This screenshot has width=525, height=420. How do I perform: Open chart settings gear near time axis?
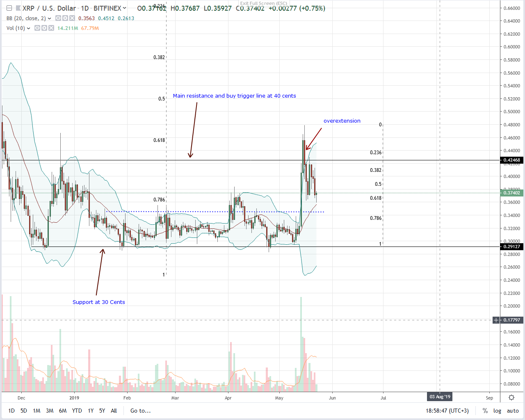point(511,397)
